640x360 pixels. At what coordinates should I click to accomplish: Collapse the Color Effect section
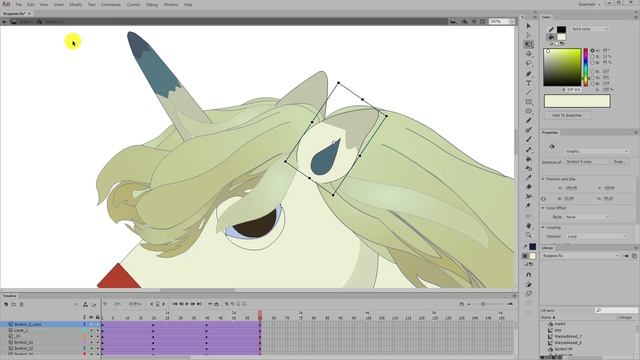(x=543, y=208)
